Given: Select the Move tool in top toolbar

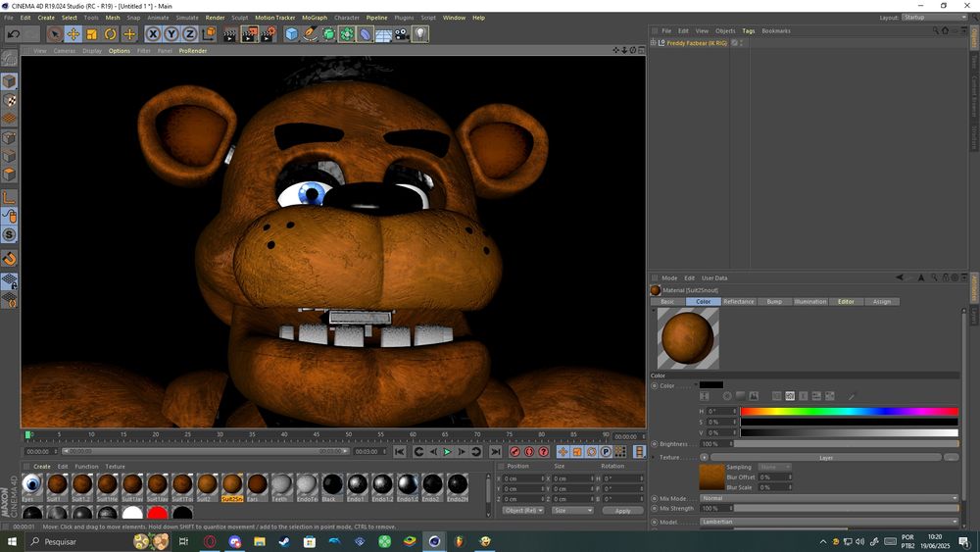Looking at the screenshot, I should 73,34.
